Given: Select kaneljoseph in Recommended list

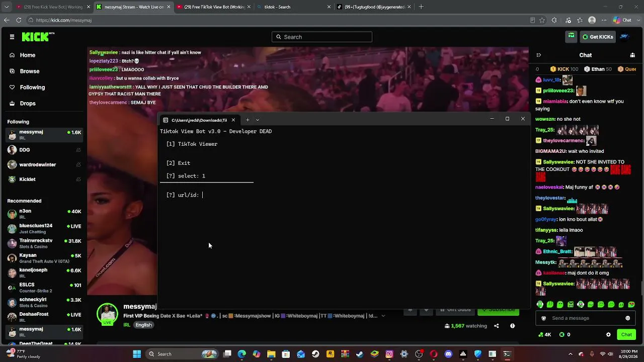Looking at the screenshot, I should point(44,273).
